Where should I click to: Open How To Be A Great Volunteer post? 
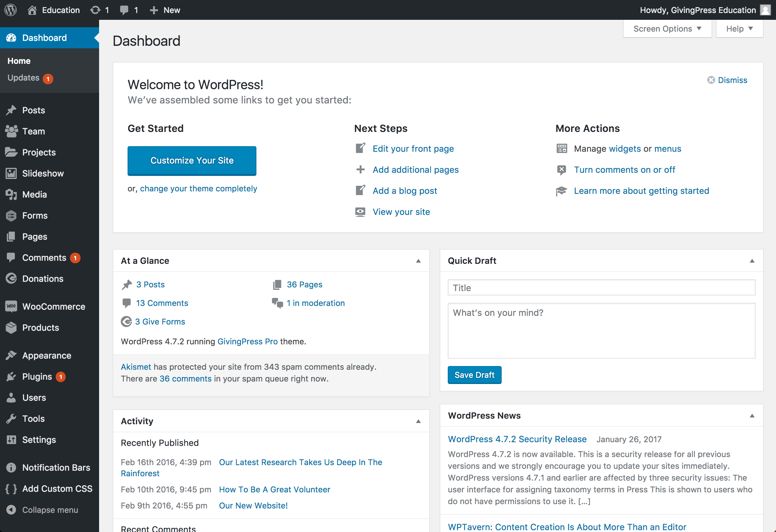click(274, 489)
